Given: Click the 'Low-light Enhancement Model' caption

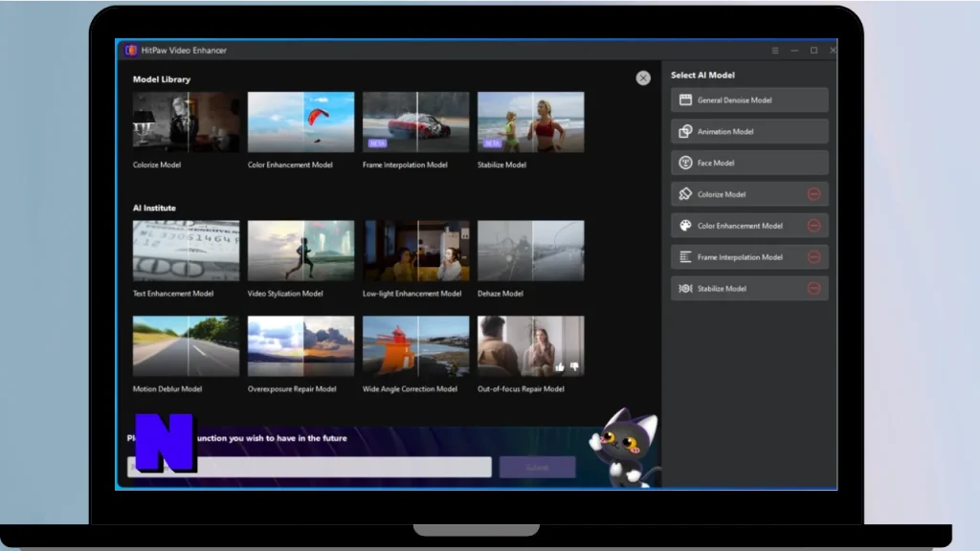Looking at the screenshot, I should [x=412, y=294].
